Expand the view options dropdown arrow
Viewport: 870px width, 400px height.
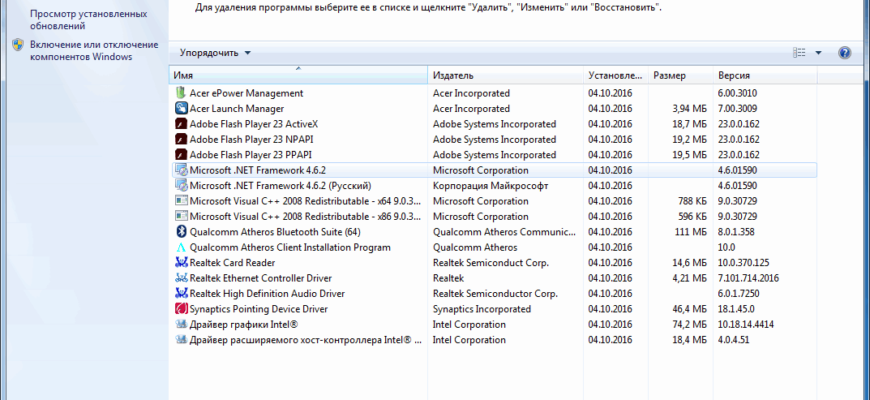818,53
